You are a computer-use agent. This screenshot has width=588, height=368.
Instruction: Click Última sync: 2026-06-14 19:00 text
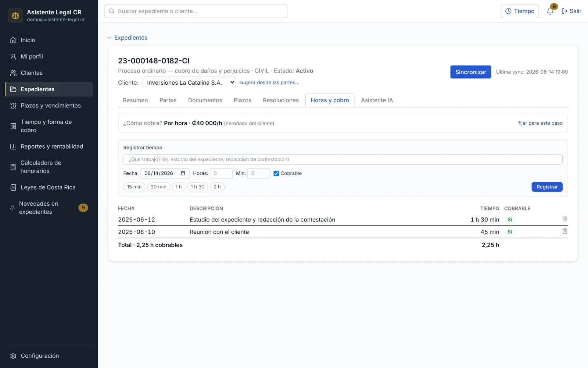(532, 72)
